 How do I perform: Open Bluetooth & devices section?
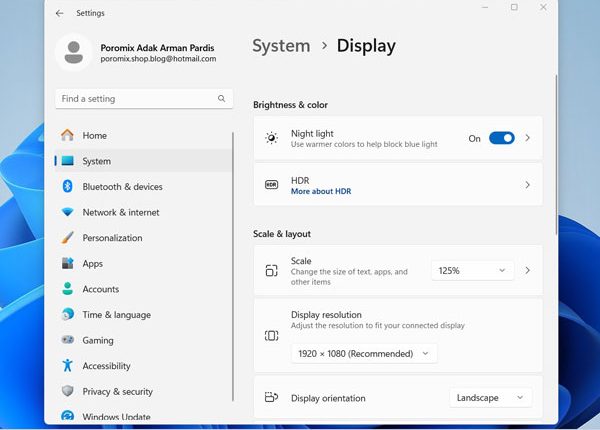coord(143,187)
